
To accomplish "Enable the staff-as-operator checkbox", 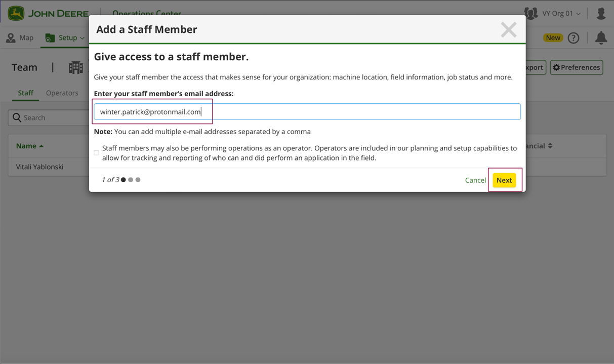I will click(x=96, y=153).
